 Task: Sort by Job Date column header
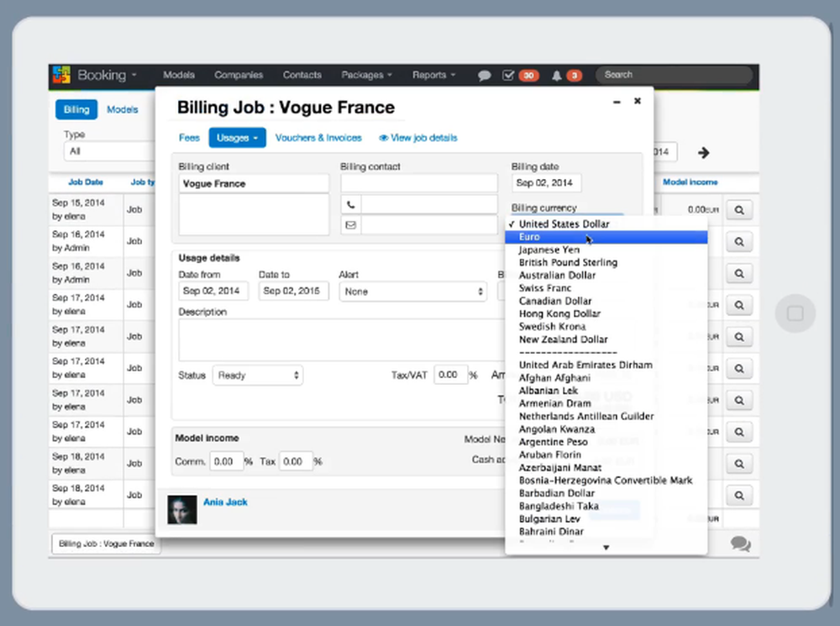pyautogui.click(x=86, y=182)
